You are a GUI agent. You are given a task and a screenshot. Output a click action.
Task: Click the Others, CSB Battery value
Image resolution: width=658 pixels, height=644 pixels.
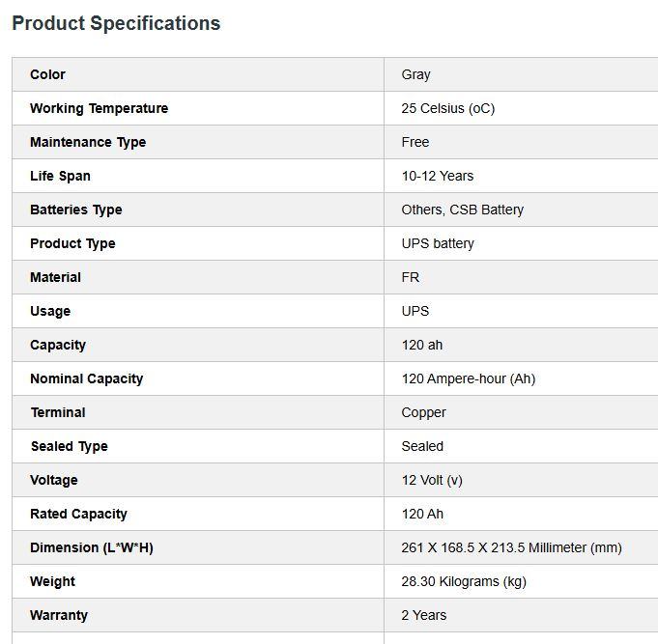pyautogui.click(x=463, y=210)
